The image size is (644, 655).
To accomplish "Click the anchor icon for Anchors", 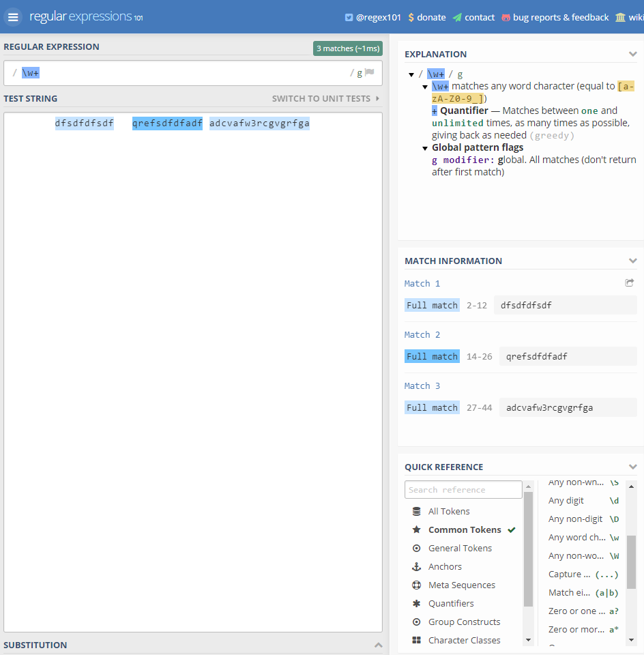I will tap(416, 566).
